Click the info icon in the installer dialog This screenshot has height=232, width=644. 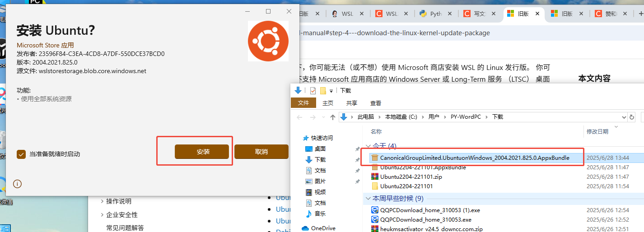click(x=17, y=184)
